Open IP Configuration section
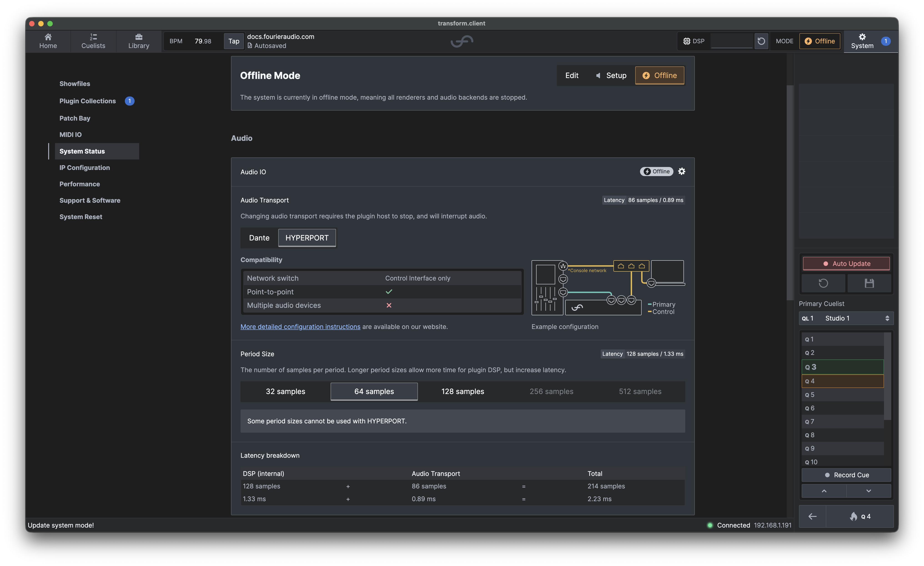Viewport: 924px width, 566px height. pyautogui.click(x=84, y=168)
